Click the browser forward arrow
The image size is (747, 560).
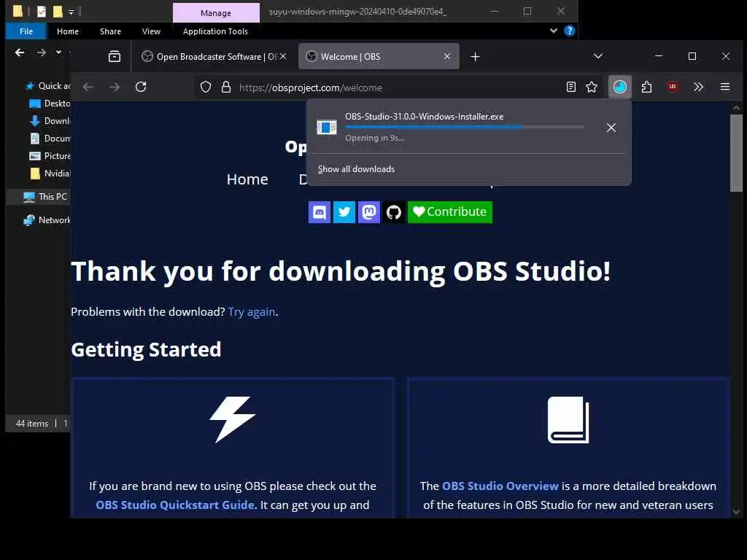pos(115,87)
